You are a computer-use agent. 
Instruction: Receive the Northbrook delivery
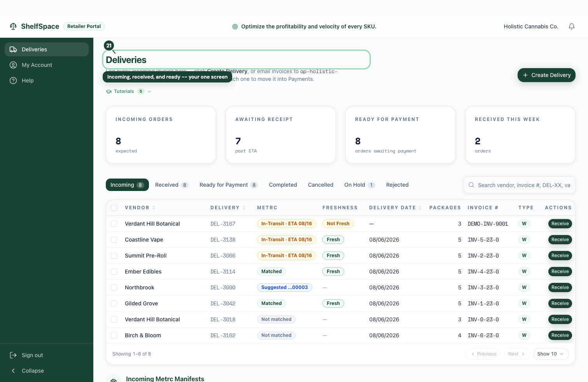coord(560,287)
